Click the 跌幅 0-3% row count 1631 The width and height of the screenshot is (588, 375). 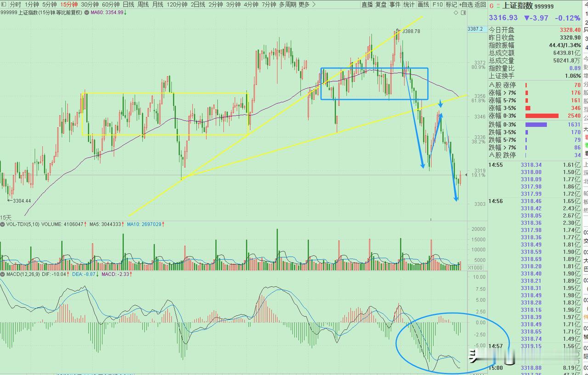(x=574, y=124)
